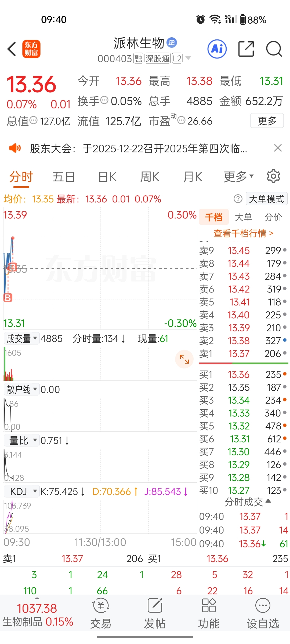
Task: Tap the back arrow icon
Action: coord(12,49)
